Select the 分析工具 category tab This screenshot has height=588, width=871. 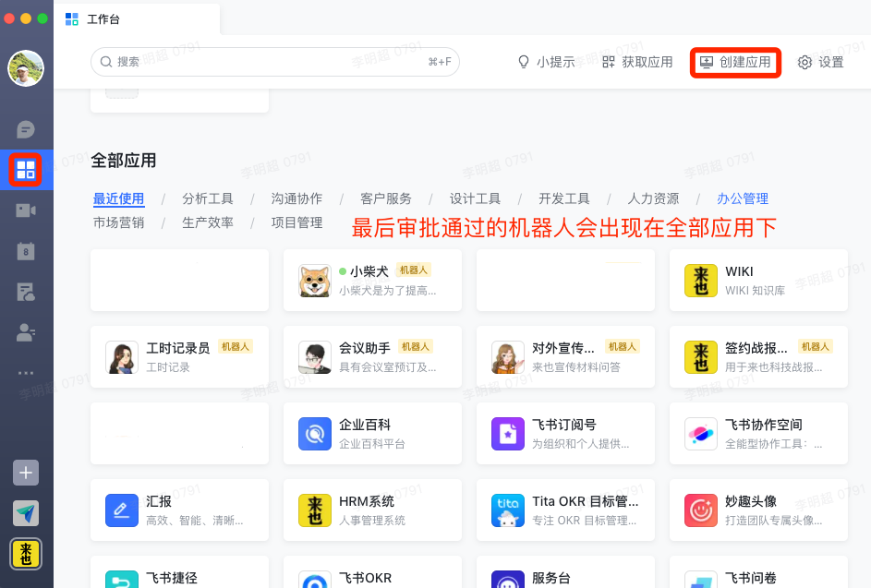tap(208, 198)
